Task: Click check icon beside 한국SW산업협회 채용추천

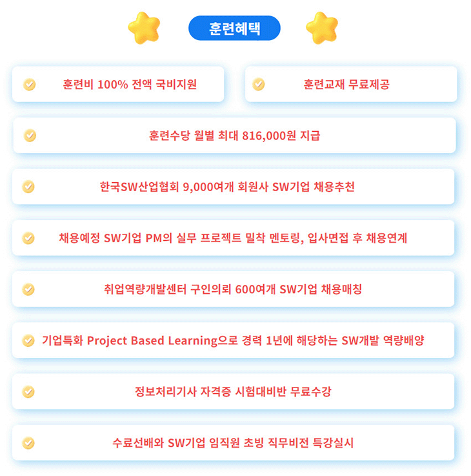Action: pos(28,187)
